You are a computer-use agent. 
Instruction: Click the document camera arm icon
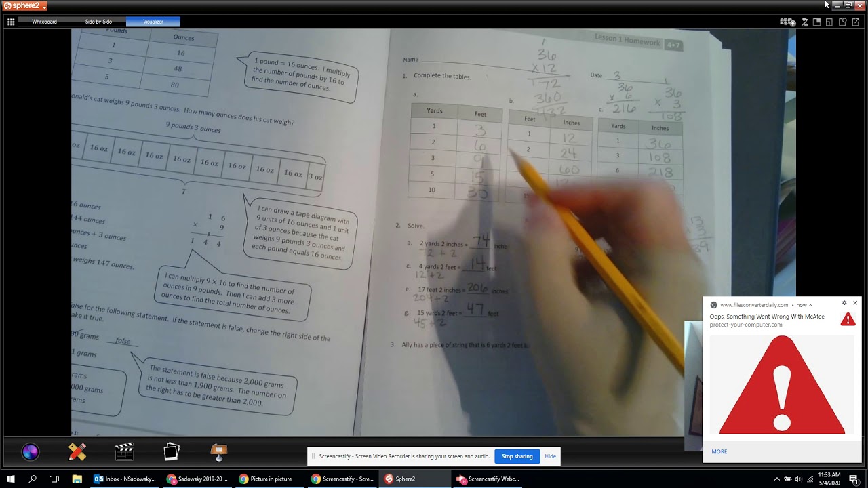pyautogui.click(x=805, y=22)
